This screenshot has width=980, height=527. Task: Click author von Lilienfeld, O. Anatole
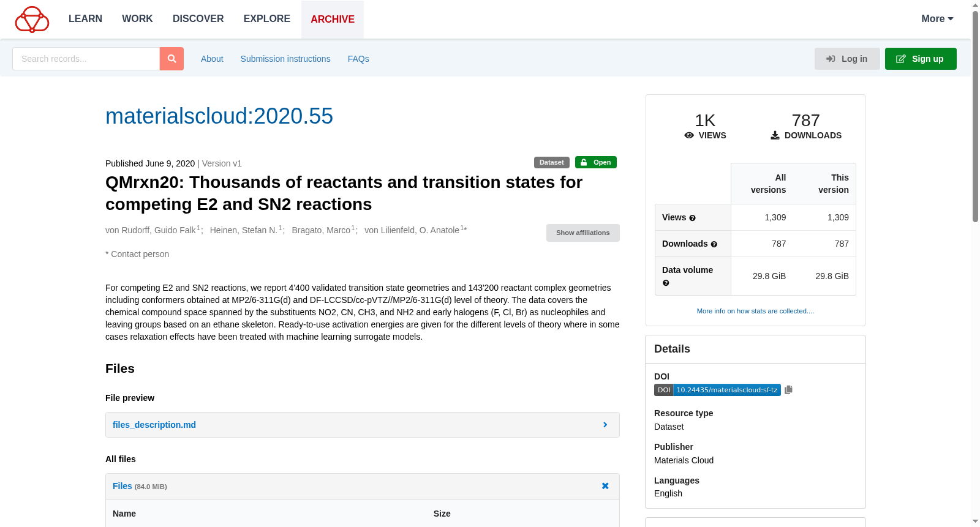[x=412, y=230]
